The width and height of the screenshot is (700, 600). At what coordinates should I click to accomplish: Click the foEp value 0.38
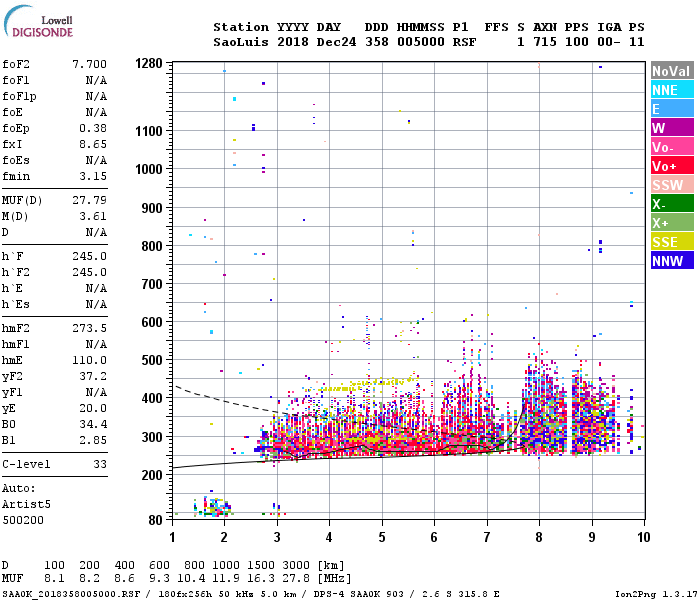click(x=93, y=128)
